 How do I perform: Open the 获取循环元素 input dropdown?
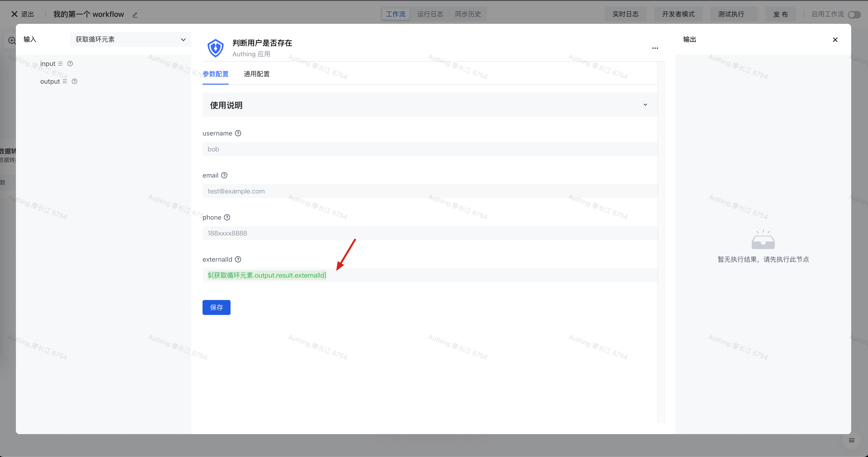click(x=130, y=39)
